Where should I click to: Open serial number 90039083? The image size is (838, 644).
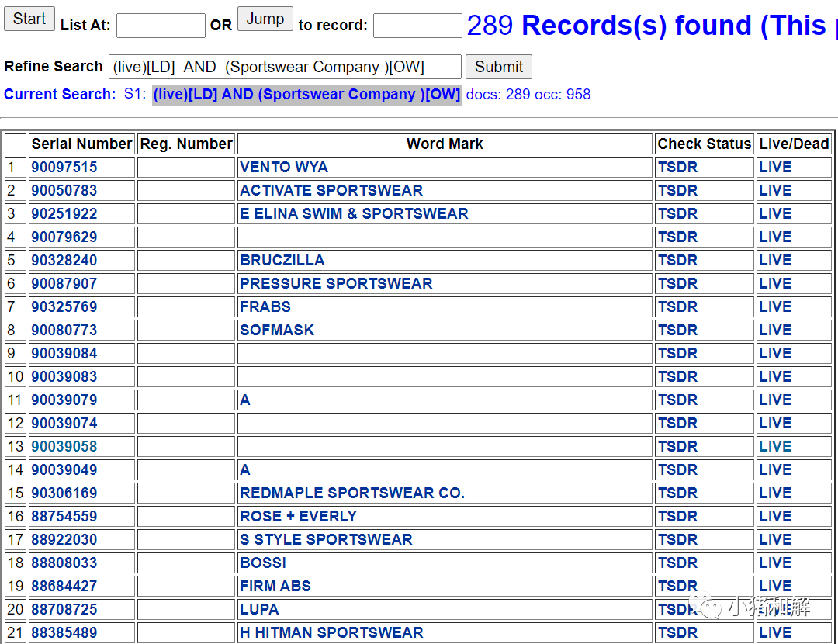64,377
